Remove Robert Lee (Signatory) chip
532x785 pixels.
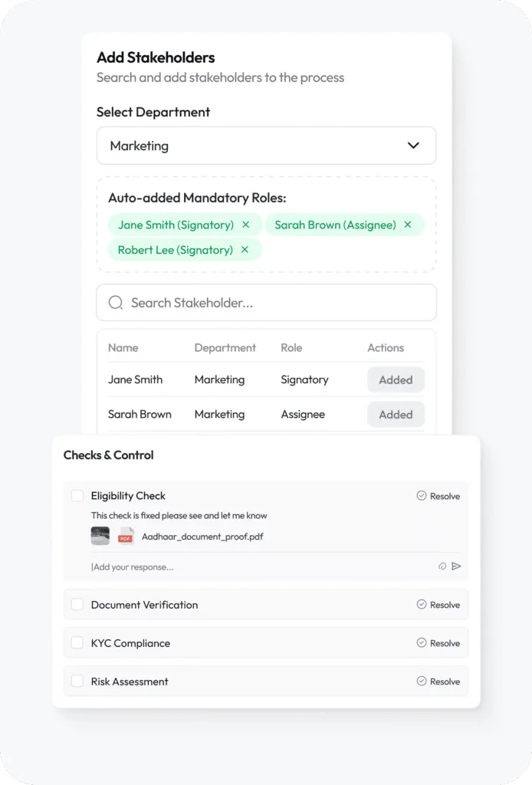point(245,250)
